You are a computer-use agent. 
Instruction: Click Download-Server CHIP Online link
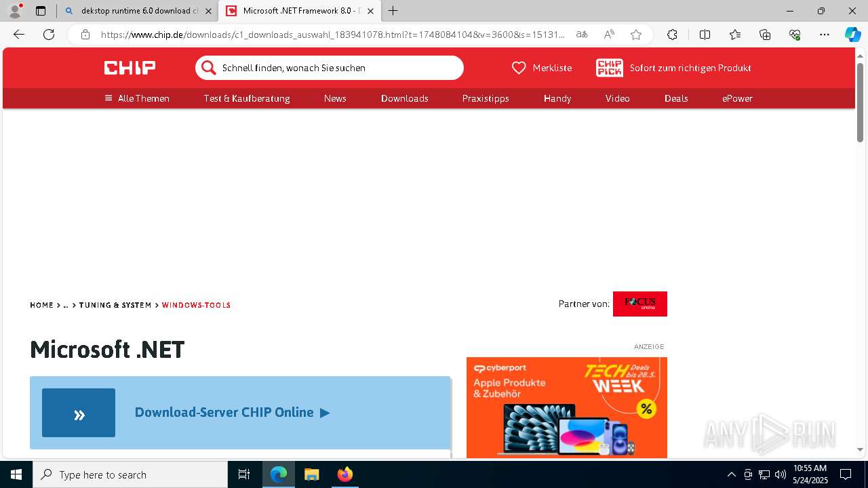point(232,412)
